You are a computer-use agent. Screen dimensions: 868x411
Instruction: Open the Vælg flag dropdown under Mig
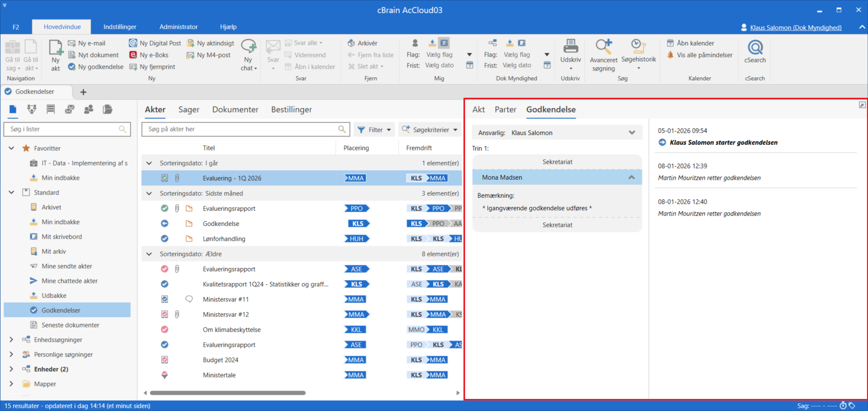pos(469,55)
